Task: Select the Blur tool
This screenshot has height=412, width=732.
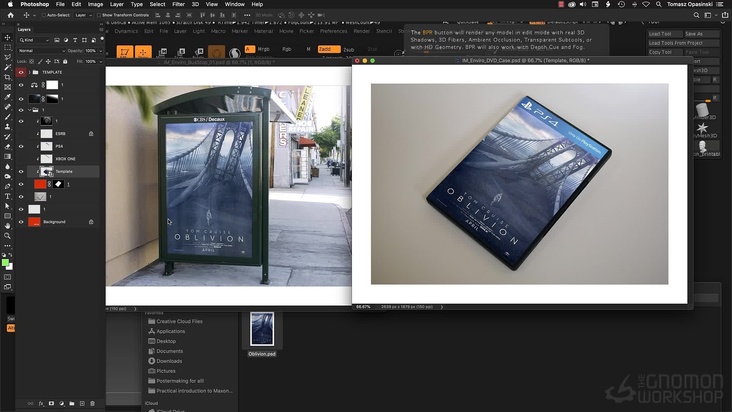Action: (x=7, y=166)
